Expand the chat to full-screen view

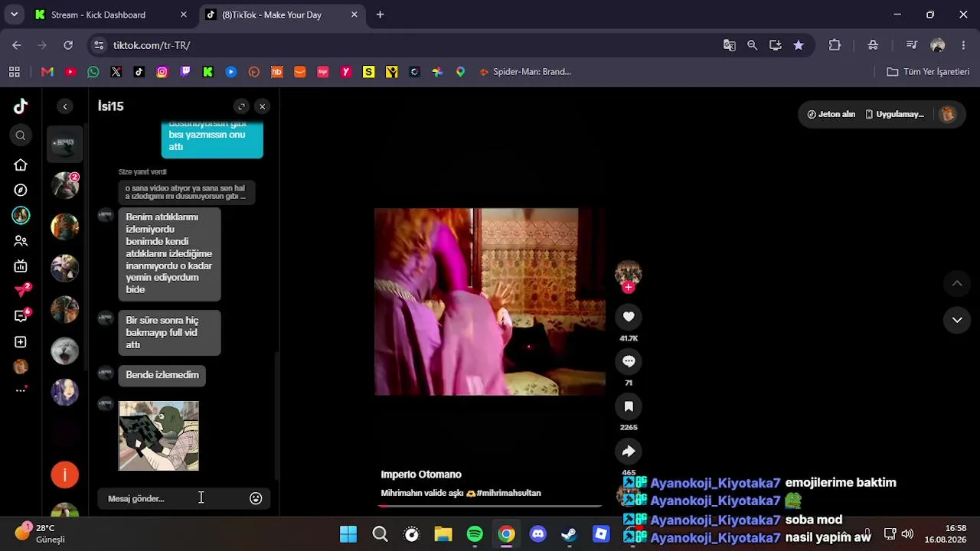click(241, 106)
